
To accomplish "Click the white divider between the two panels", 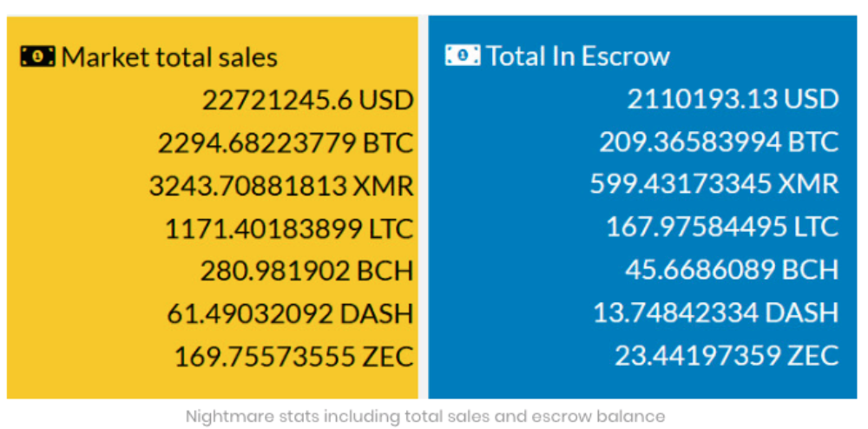I will click(423, 208).
